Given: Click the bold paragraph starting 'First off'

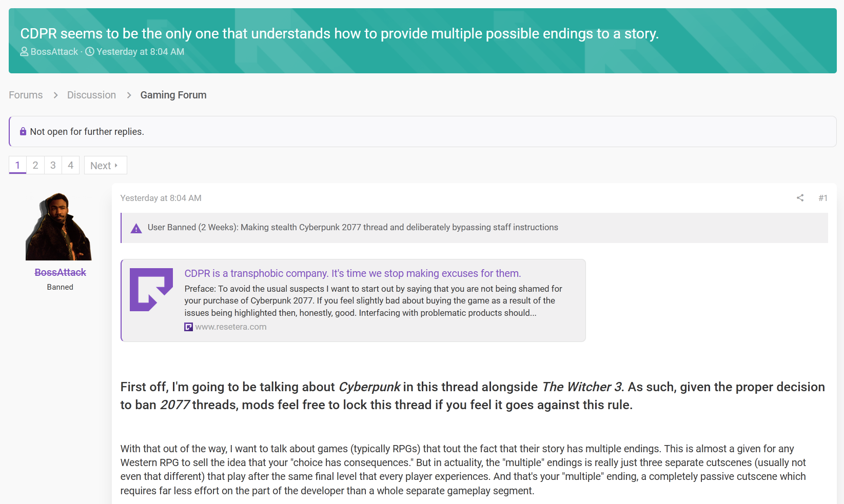Looking at the screenshot, I should [473, 396].
